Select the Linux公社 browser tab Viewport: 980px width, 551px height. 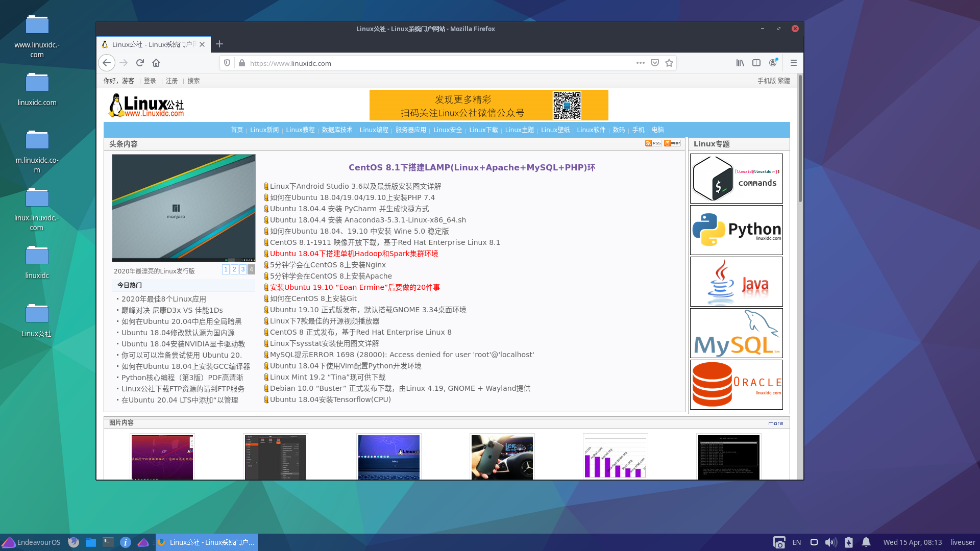(x=153, y=44)
